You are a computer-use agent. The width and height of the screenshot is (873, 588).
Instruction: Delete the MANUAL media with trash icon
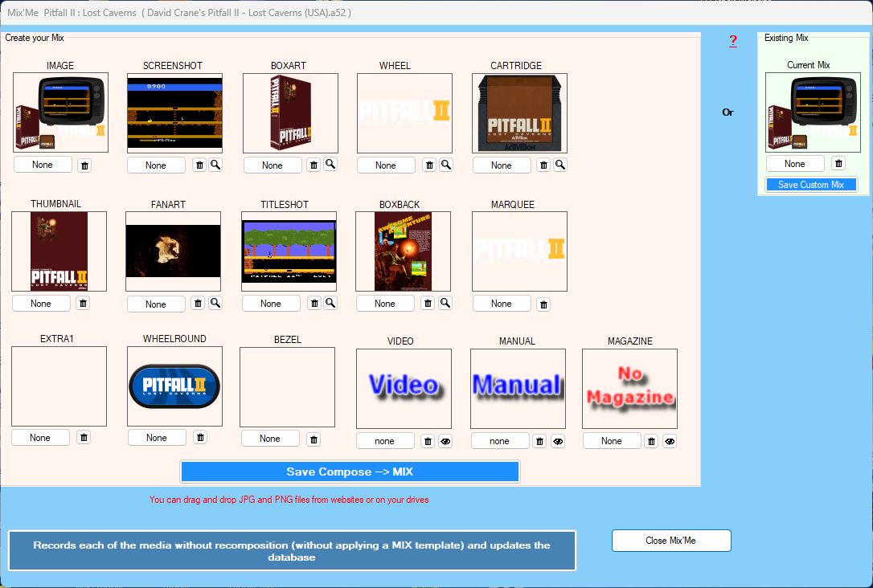coord(539,441)
